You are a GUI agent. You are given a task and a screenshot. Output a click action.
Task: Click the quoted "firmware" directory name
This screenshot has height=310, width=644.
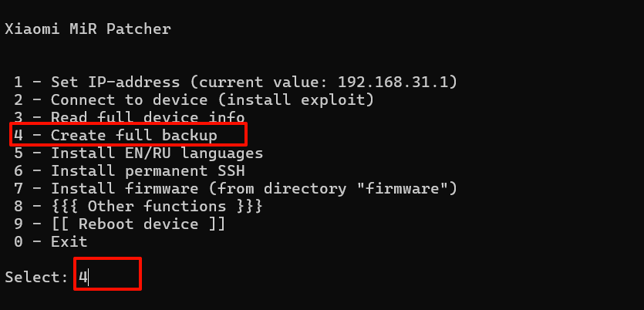405,188
